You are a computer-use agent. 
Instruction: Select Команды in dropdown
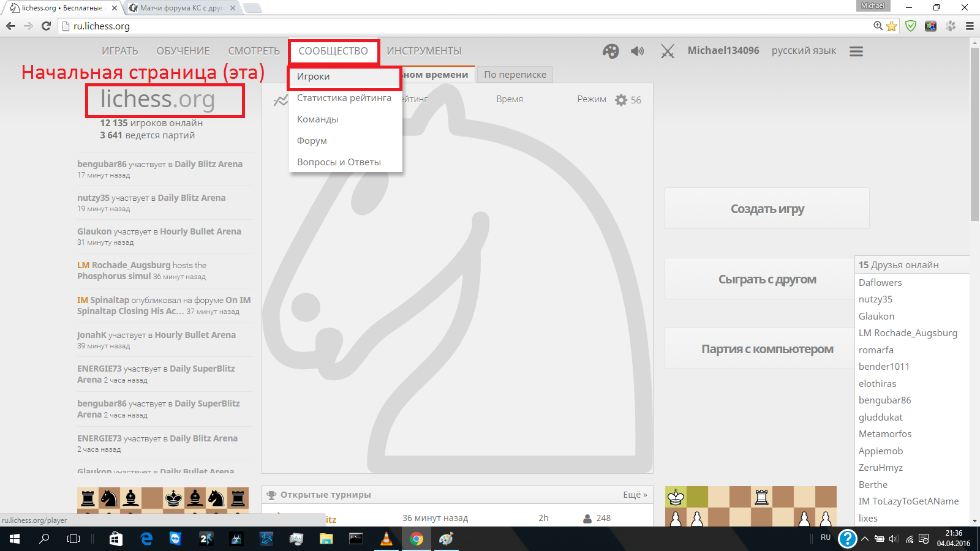point(345,119)
